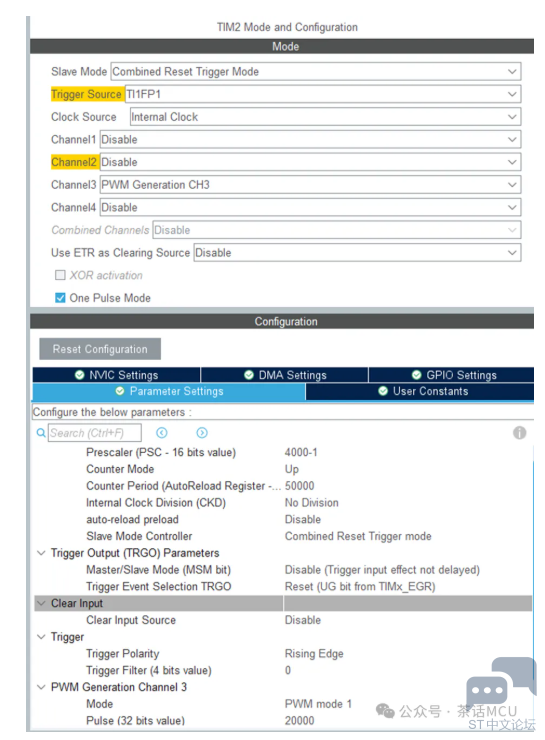Open the Trigger Source dropdown
Screen dimensions: 545x740
point(323,94)
